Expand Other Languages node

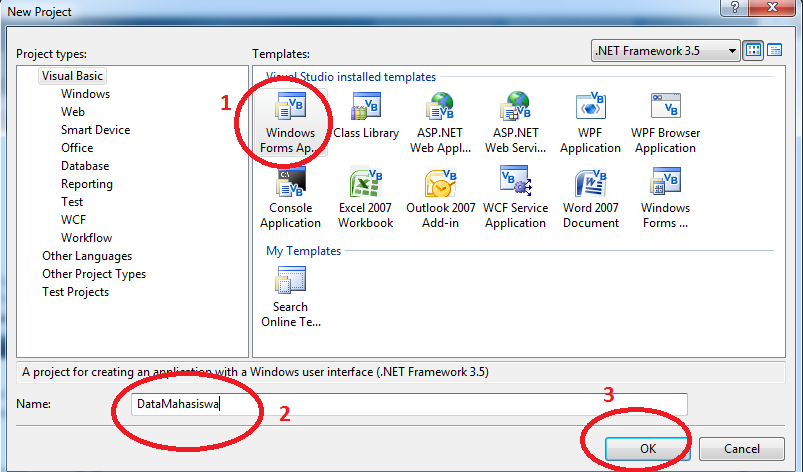87,255
